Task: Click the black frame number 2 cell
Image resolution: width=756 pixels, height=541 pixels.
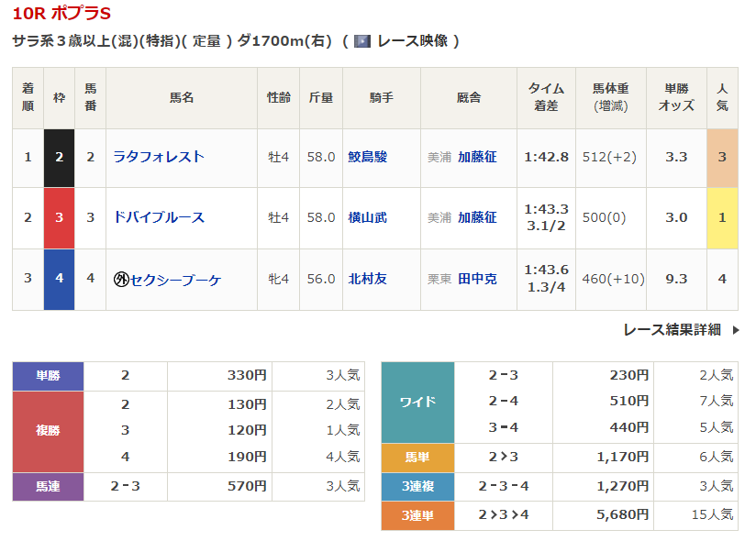Action: (59, 158)
